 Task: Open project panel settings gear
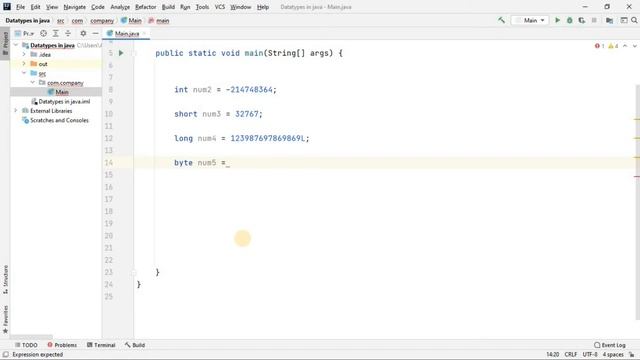83,33
